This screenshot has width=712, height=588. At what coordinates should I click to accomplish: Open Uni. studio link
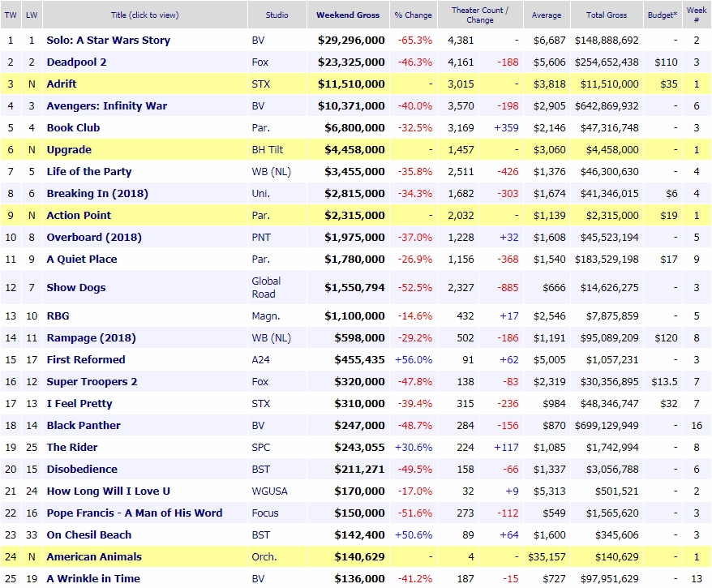[260, 193]
